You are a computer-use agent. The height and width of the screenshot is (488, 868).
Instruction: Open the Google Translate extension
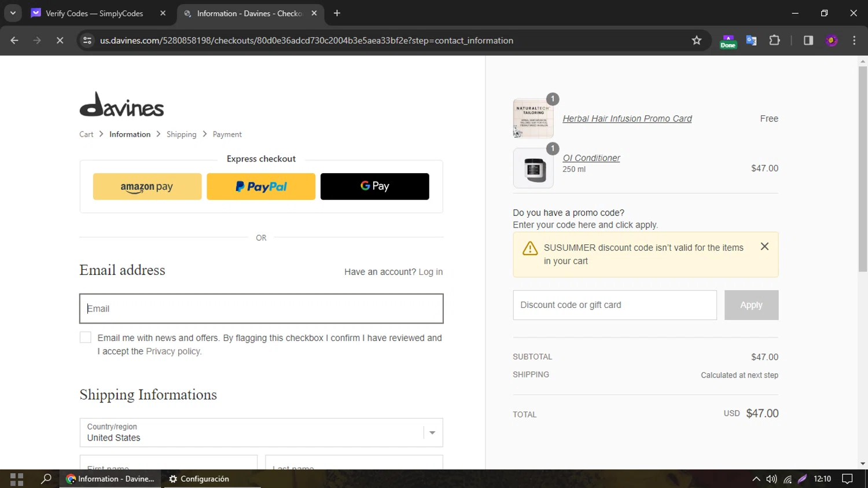pos(751,41)
